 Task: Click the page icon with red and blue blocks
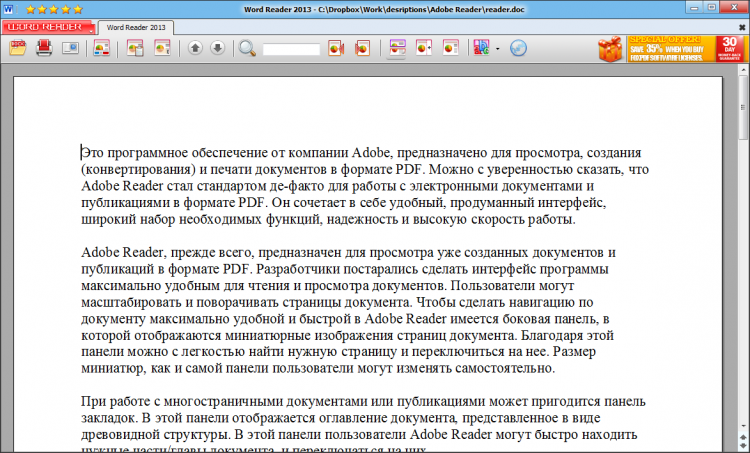[x=102, y=48]
